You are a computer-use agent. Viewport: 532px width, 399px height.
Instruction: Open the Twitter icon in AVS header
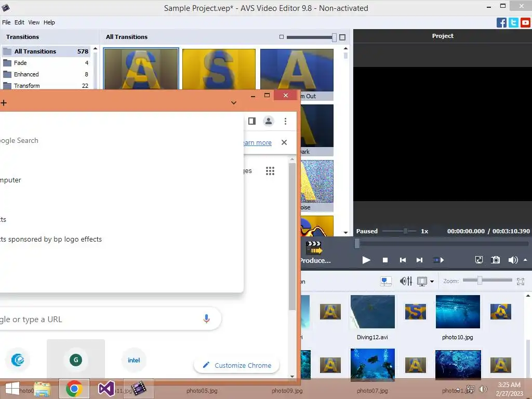(513, 23)
